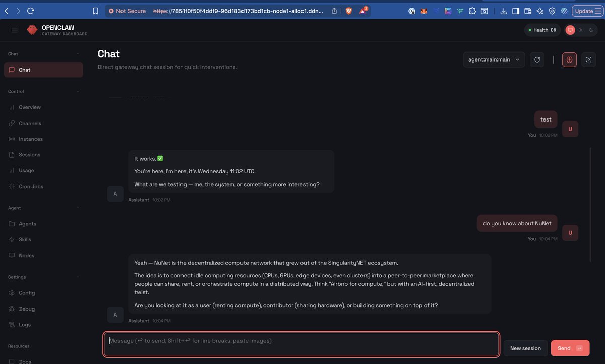Open the Chat page in sidebar
Viewport: 605px width, 364px height.
[x=43, y=70]
